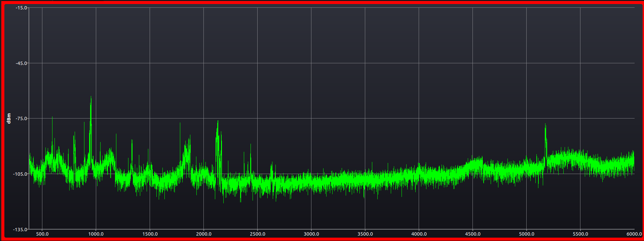Click the 4500.0 frequency axis label
Image resolution: width=644 pixels, height=241 pixels.
[x=472, y=234]
